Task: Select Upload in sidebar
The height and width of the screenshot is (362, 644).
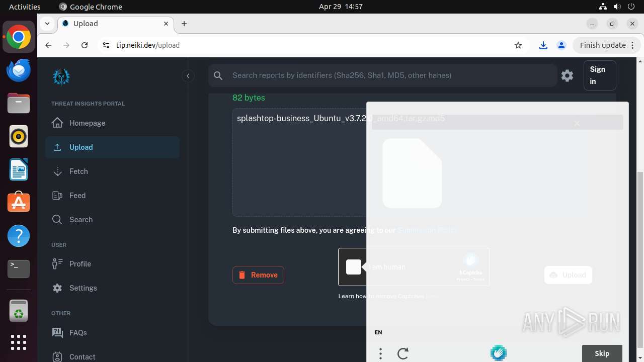Action: (x=112, y=147)
